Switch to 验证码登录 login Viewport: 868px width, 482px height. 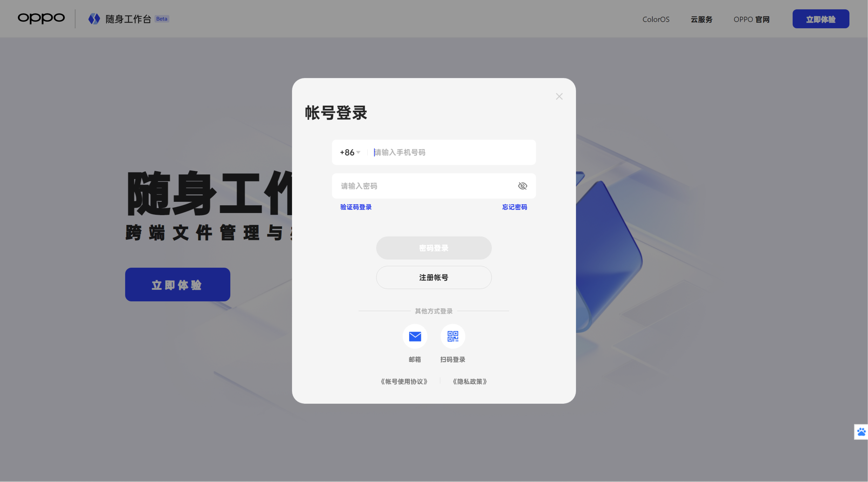[356, 207]
